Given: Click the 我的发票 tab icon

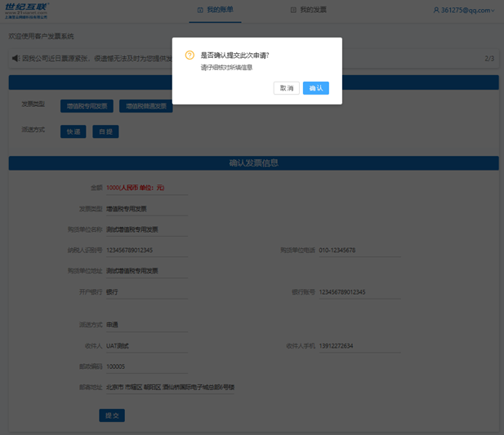Looking at the screenshot, I should click(293, 11).
